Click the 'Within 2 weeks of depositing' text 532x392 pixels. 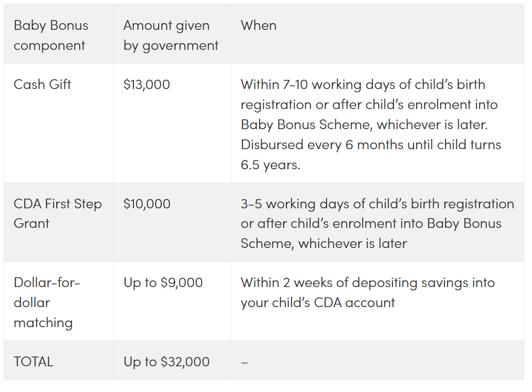(368, 292)
